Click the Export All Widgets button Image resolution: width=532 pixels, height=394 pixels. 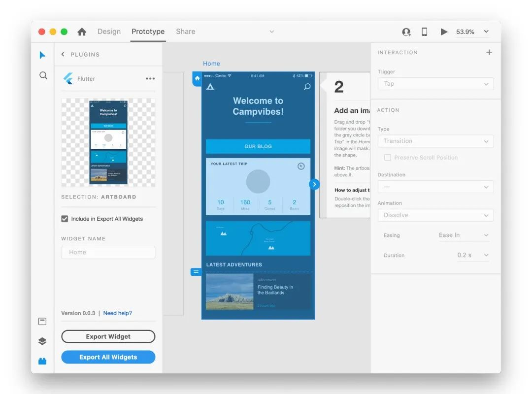pos(108,357)
